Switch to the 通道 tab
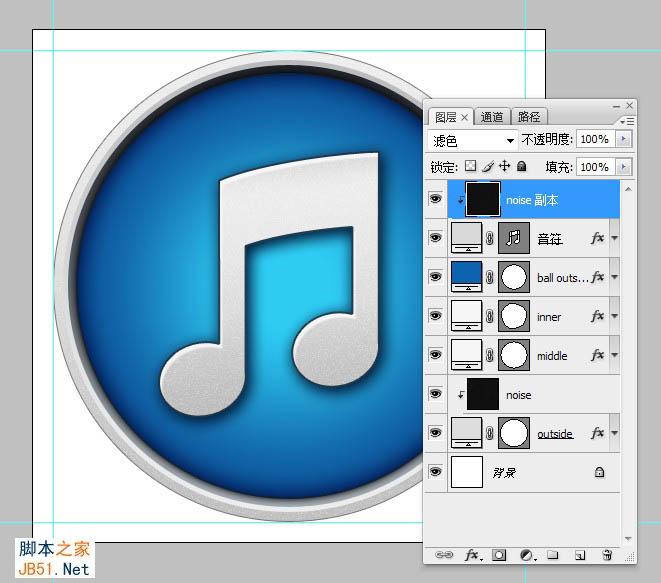This screenshot has width=661, height=583. tap(492, 117)
